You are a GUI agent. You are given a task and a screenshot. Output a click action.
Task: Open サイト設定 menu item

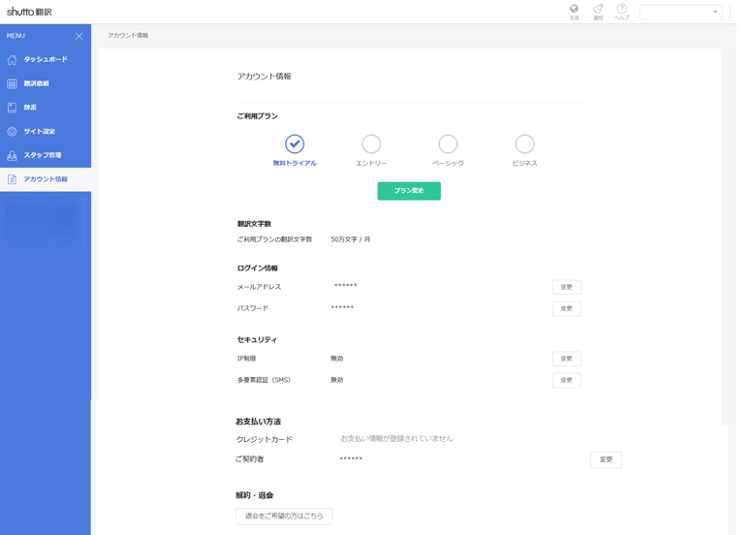click(x=46, y=131)
